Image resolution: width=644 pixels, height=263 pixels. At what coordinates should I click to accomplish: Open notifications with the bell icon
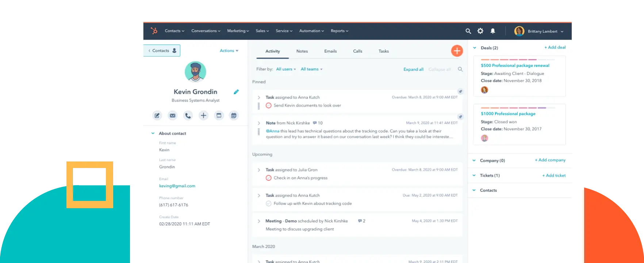(x=492, y=31)
